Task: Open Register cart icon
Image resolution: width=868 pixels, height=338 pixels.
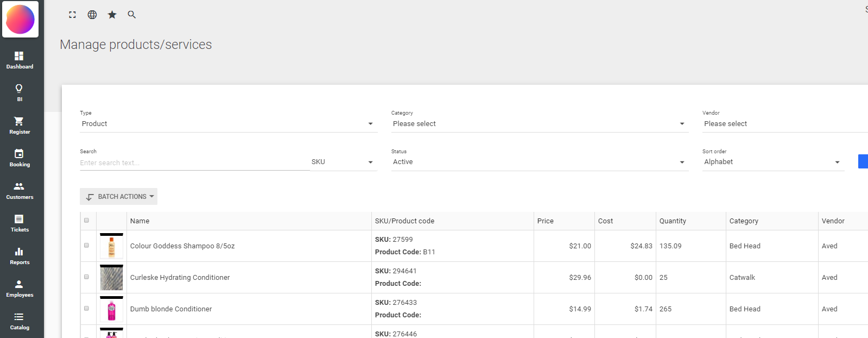Action: pos(20,125)
